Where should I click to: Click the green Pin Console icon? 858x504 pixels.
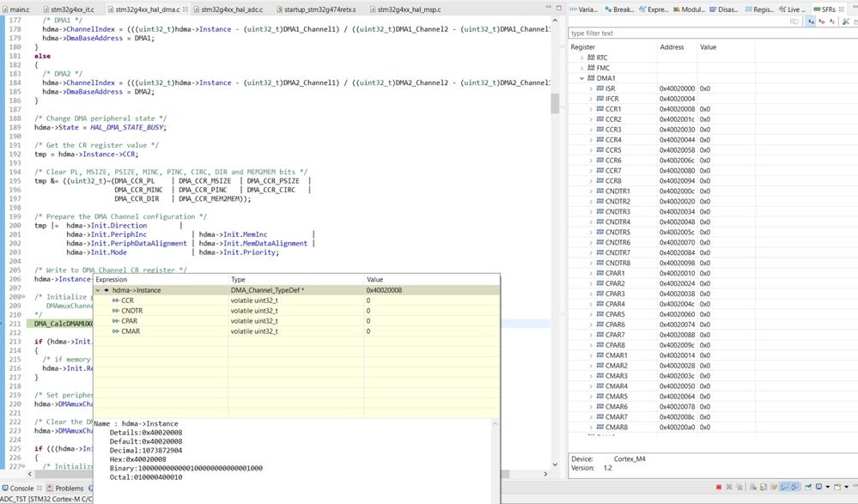point(808,487)
